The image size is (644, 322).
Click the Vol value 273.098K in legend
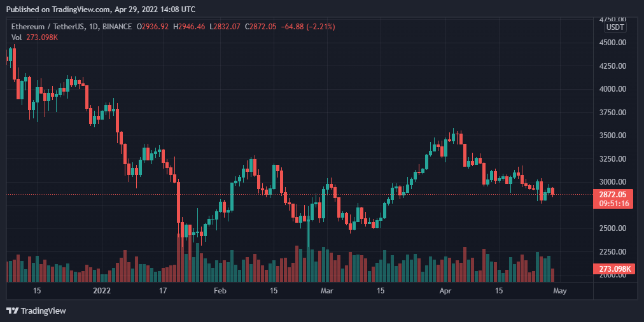(x=41, y=37)
